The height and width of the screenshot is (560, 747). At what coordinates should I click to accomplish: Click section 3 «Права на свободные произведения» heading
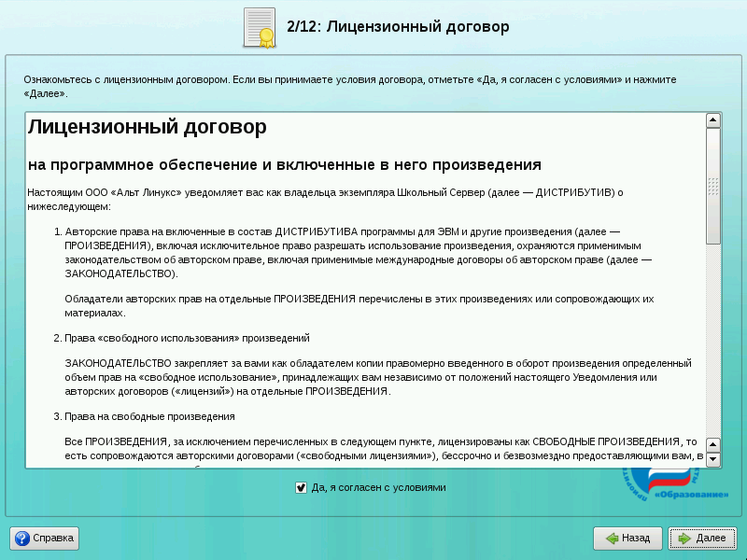click(149, 416)
